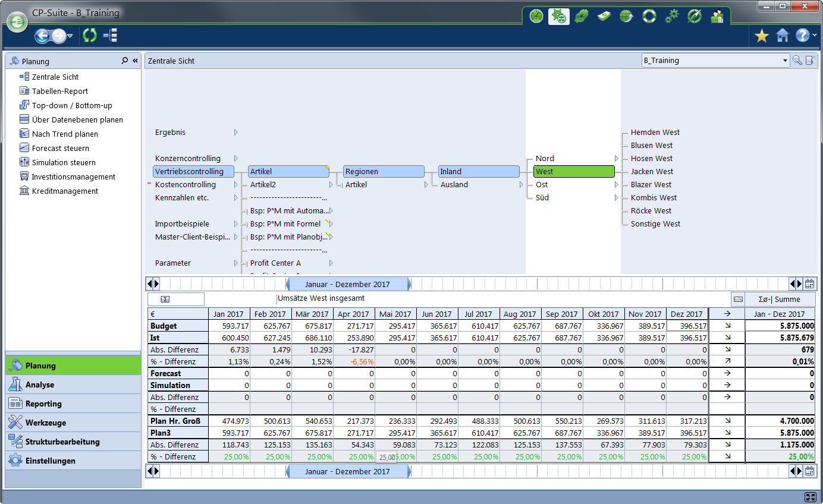
Task: Click the structure tree icon in toolbar
Action: click(110, 36)
